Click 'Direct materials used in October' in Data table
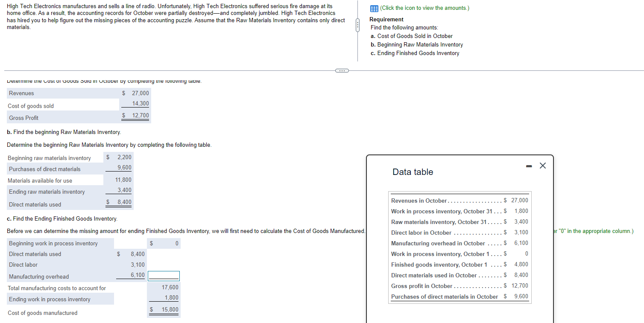 (x=434, y=275)
